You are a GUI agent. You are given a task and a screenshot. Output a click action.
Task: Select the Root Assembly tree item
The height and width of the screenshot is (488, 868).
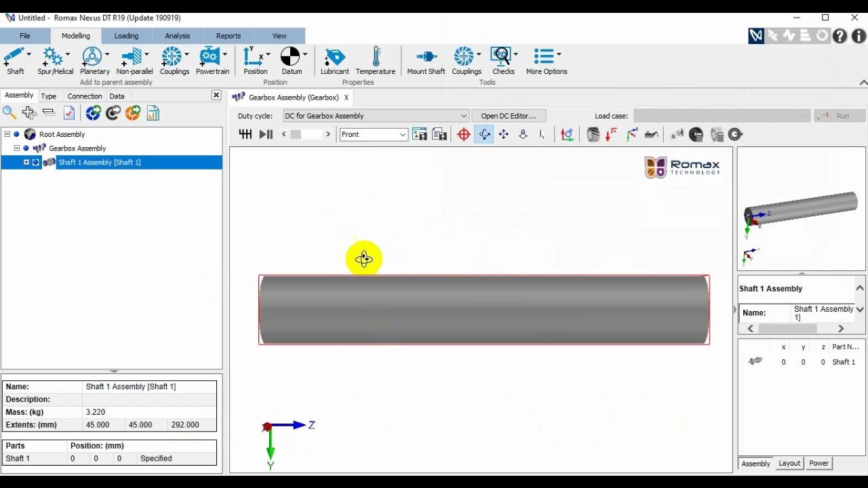point(62,134)
